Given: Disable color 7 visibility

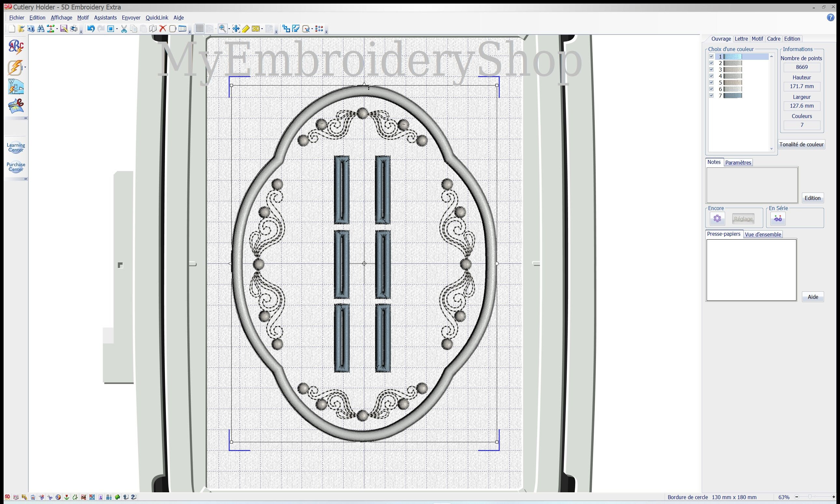Looking at the screenshot, I should (712, 95).
